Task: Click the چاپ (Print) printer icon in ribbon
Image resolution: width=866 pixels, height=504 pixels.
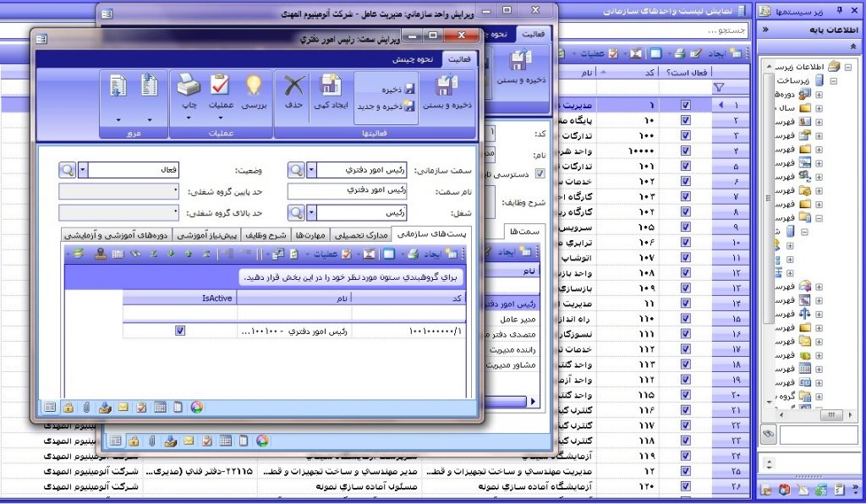Action: [188, 86]
